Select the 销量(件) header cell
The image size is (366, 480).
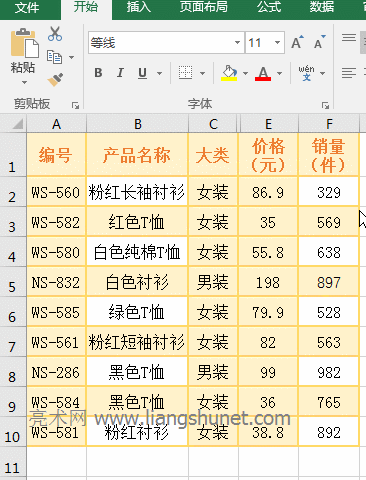329,155
